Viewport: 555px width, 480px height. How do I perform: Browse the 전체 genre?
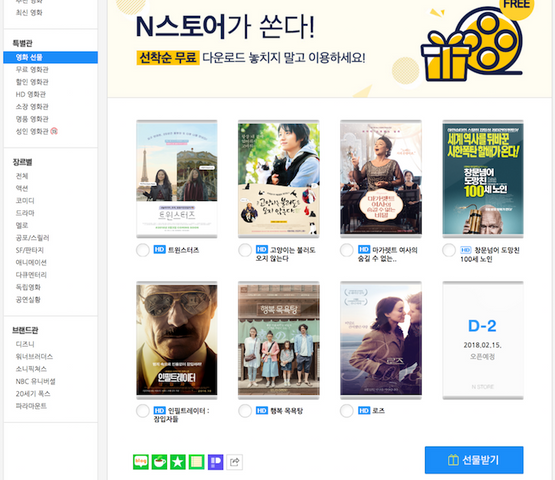[x=22, y=176]
